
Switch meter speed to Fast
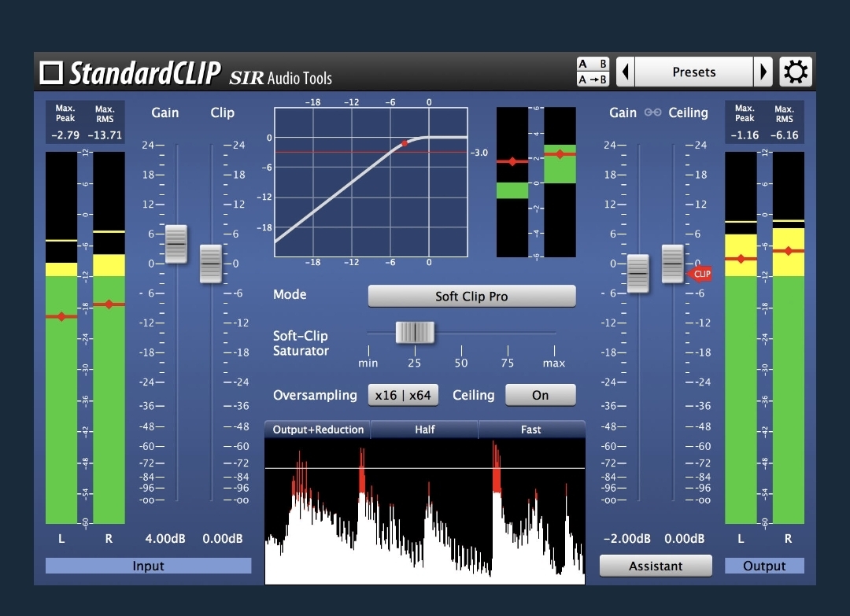pos(530,430)
